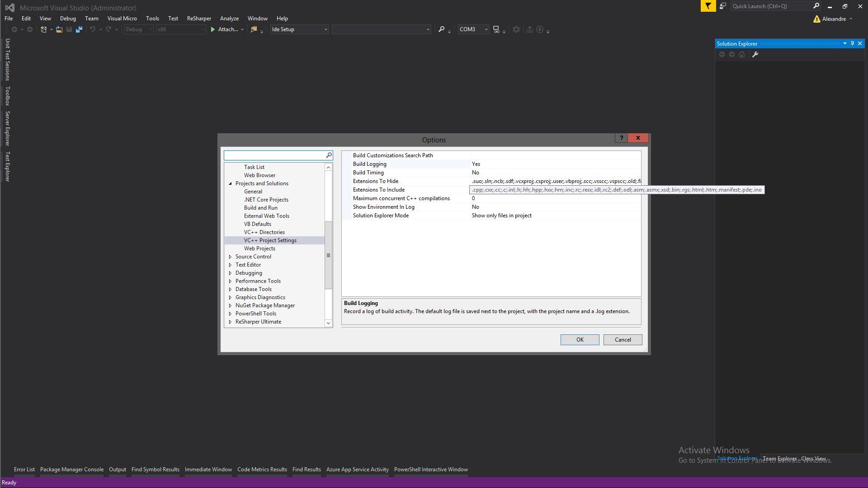Click the Redo toolbar icon
Viewport: 868px width, 488px height.
(x=108, y=29)
